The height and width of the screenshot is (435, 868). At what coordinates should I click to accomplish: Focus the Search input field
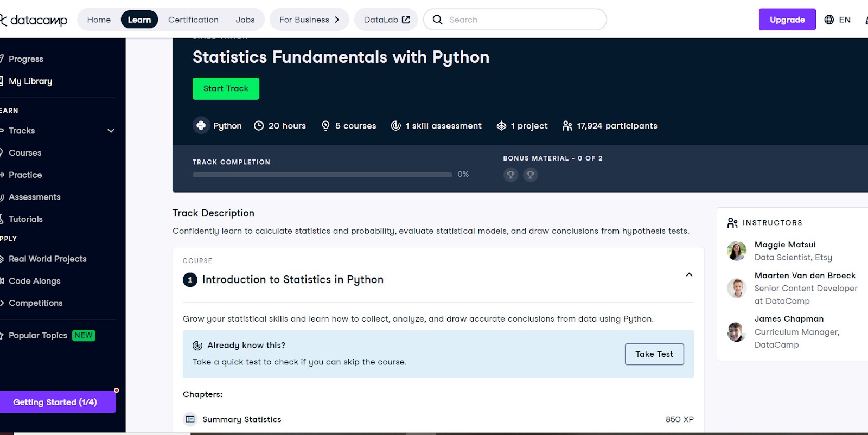(x=515, y=20)
